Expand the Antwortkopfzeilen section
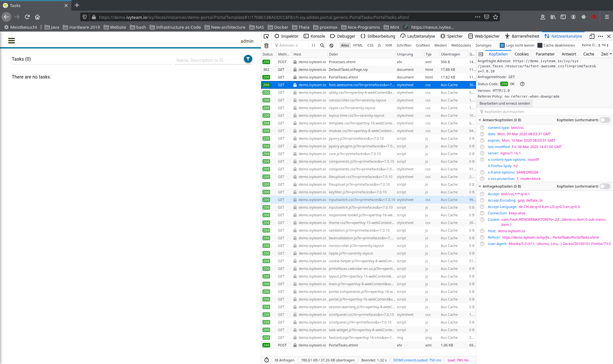Image resolution: width=613 pixels, height=364 pixels. (x=481, y=120)
